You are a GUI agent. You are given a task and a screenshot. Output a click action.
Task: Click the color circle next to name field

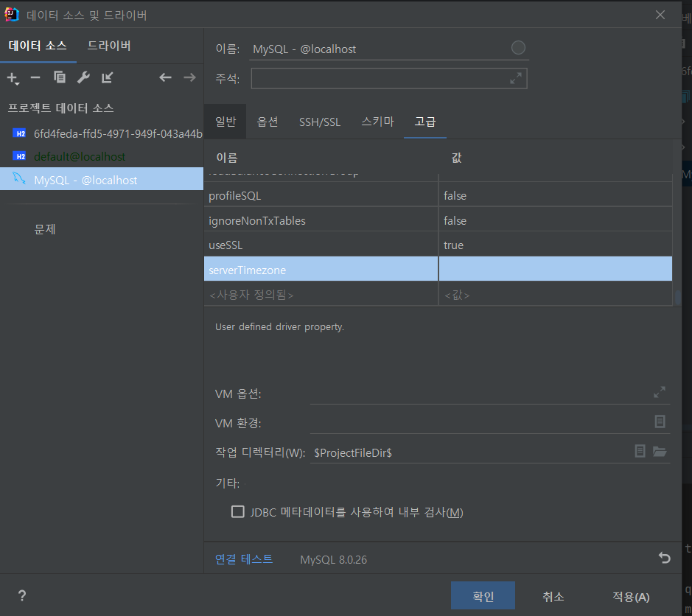click(518, 47)
